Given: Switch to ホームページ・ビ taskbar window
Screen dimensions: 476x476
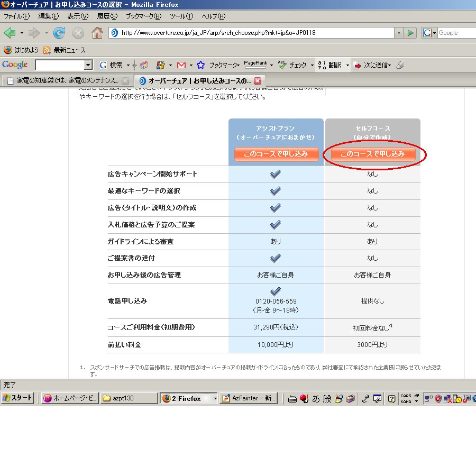Looking at the screenshot, I should point(70,398).
